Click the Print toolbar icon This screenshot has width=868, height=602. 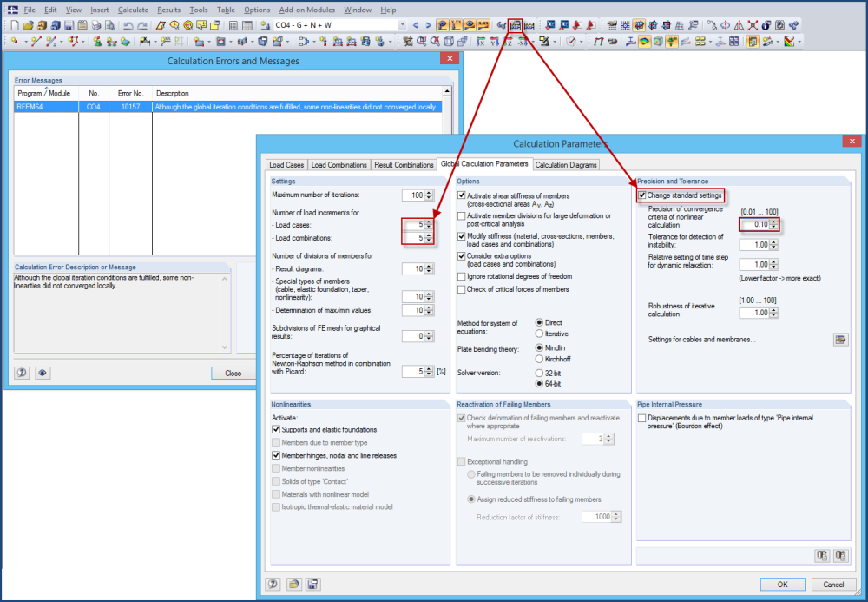click(96, 25)
